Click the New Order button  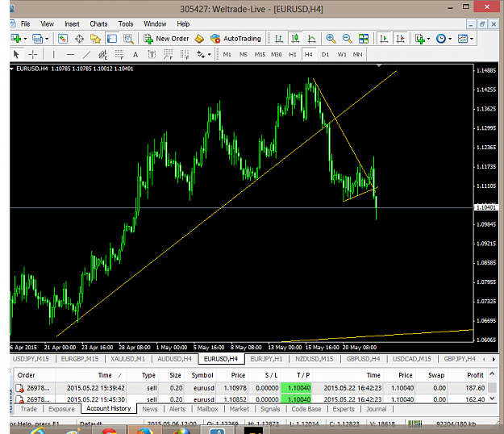[166, 39]
